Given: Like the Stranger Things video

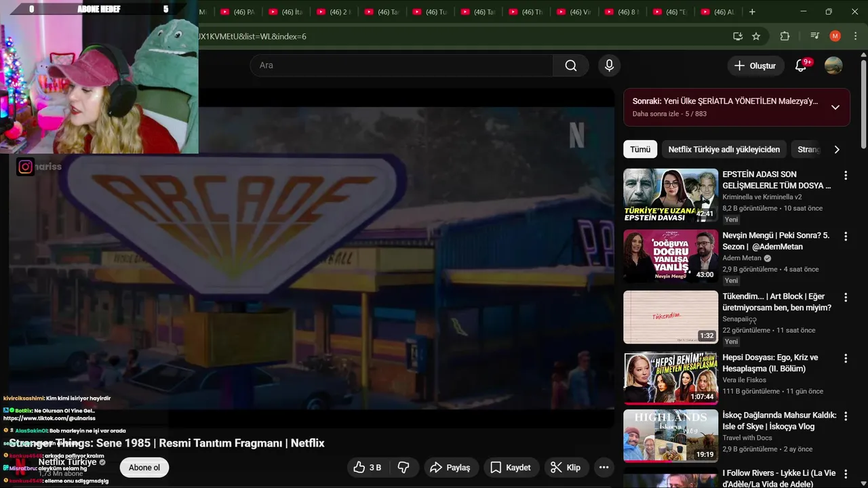Looking at the screenshot, I should tap(367, 468).
